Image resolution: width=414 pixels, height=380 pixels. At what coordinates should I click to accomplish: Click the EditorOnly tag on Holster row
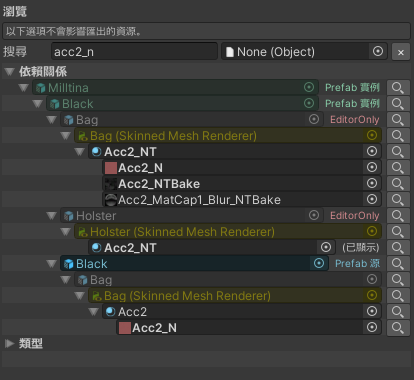[x=355, y=216]
